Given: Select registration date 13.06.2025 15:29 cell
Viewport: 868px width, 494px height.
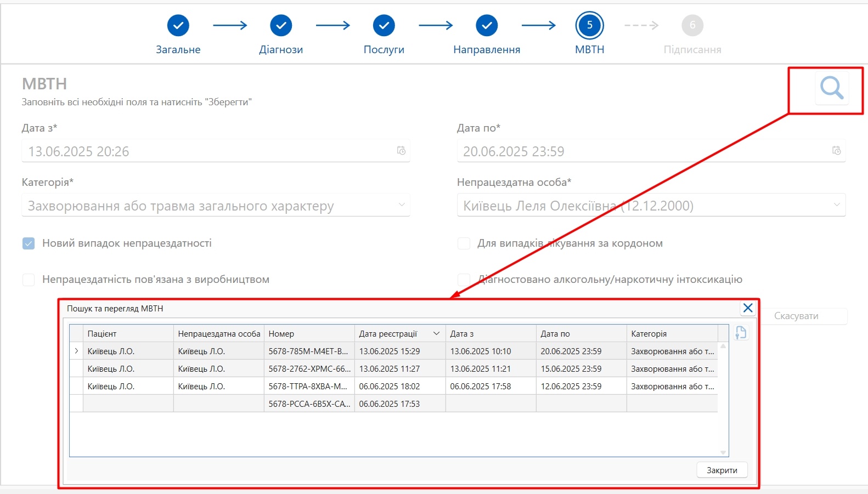Looking at the screenshot, I should 400,351.
